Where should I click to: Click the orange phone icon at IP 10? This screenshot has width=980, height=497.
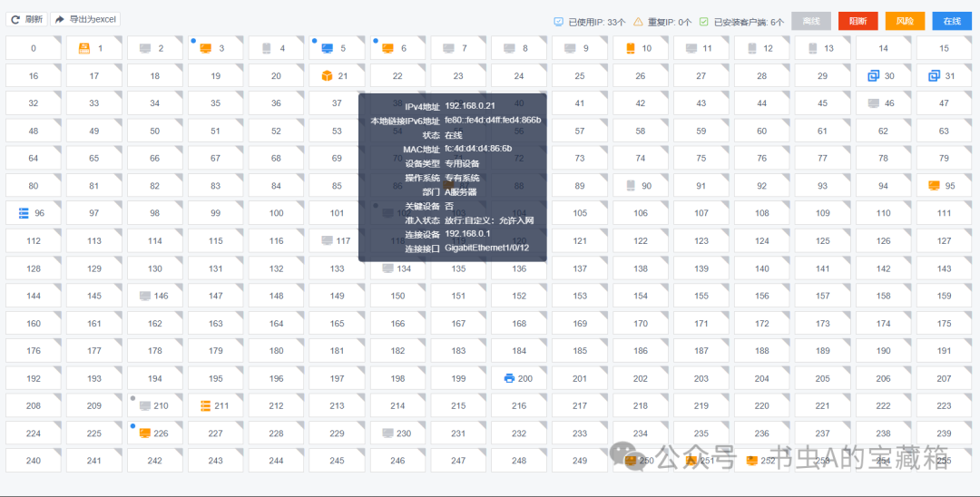tap(631, 48)
